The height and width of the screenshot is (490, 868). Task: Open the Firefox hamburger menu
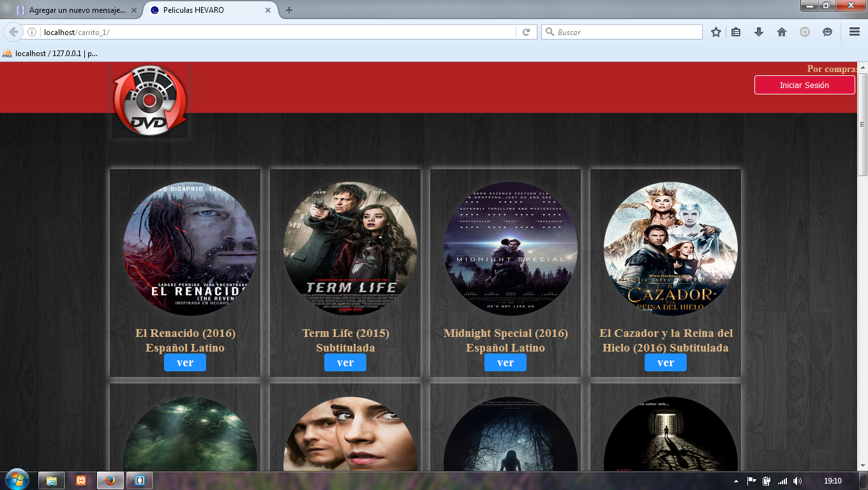(x=855, y=32)
